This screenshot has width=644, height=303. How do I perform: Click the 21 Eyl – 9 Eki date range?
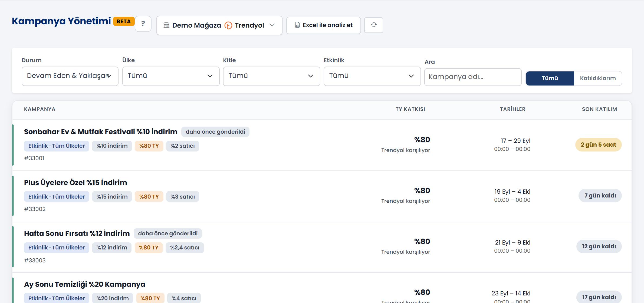pyautogui.click(x=512, y=243)
